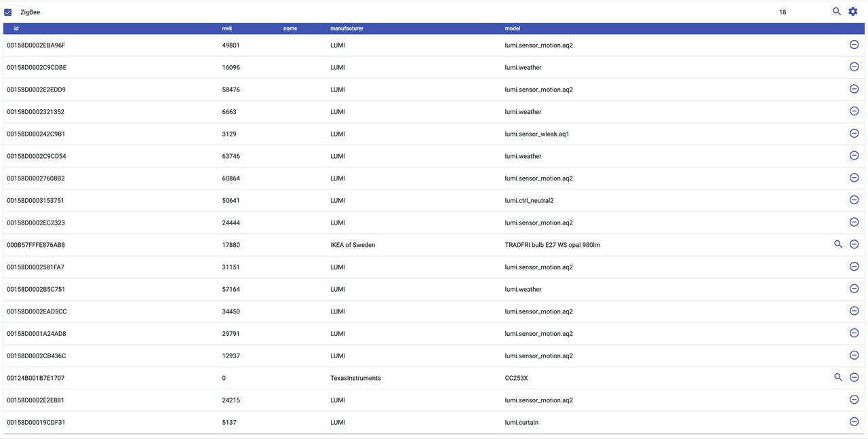
Task: Select id 00158D0002EBA96F
Action: (36, 45)
